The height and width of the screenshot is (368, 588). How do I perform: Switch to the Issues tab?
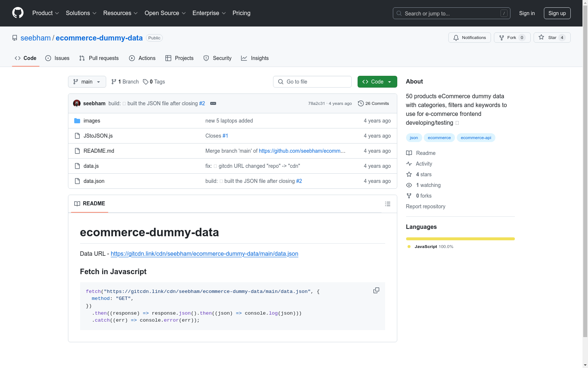tap(57, 58)
